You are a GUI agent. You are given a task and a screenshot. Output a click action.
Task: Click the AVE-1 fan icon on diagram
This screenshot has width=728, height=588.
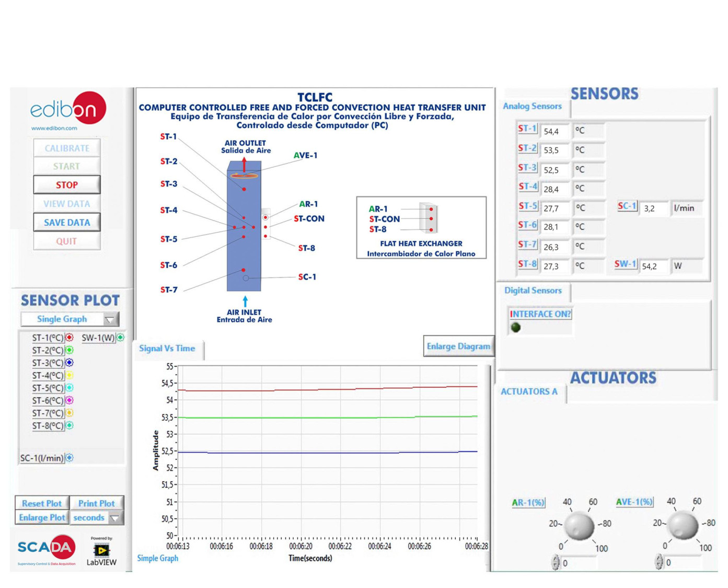coord(244,176)
